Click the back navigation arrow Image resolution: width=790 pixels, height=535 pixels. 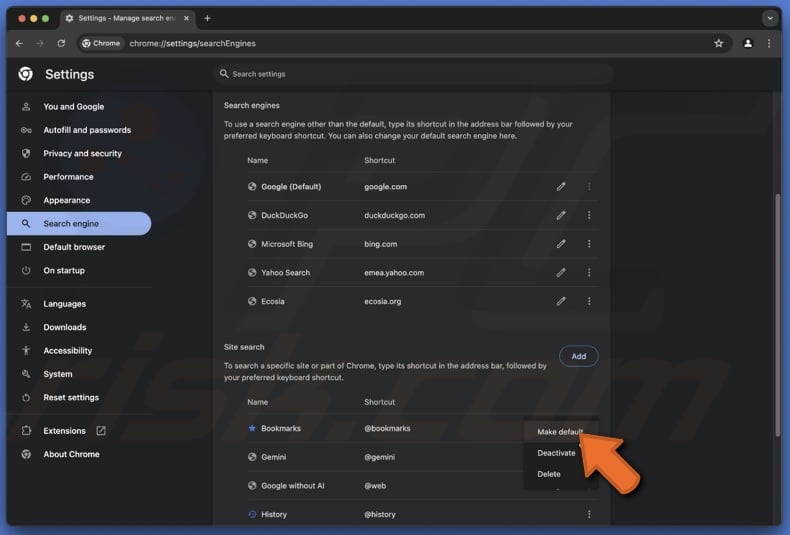pos(19,43)
